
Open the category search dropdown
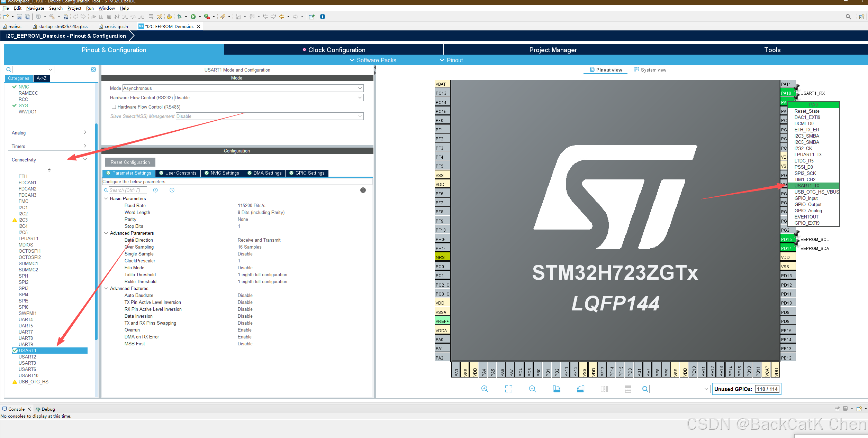tap(51, 69)
